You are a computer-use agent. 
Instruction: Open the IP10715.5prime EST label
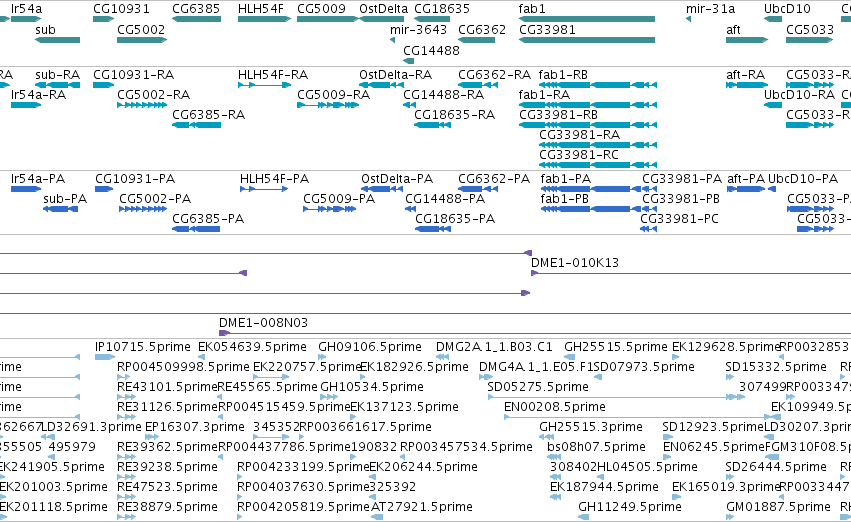click(143, 347)
